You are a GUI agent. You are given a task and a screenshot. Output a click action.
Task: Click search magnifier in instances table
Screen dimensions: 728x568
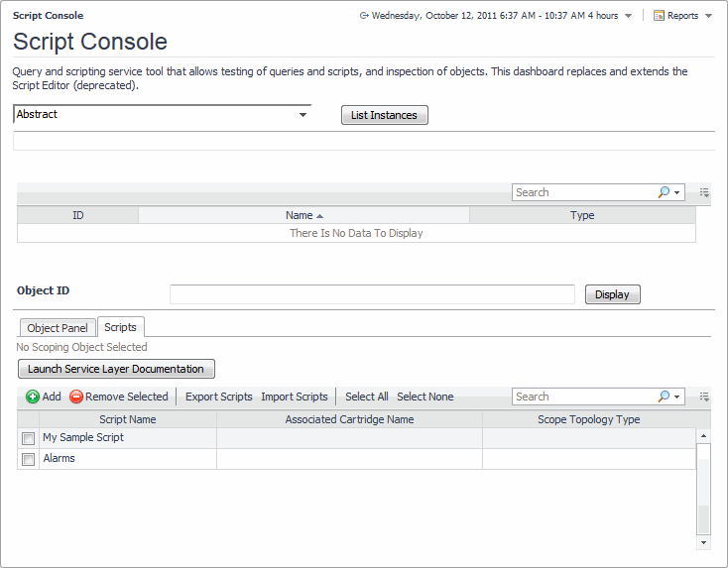pos(665,192)
